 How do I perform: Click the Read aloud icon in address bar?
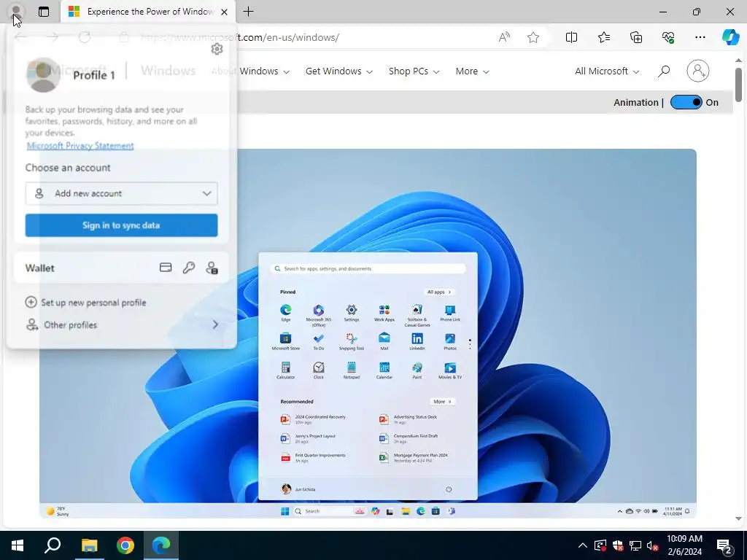[504, 37]
